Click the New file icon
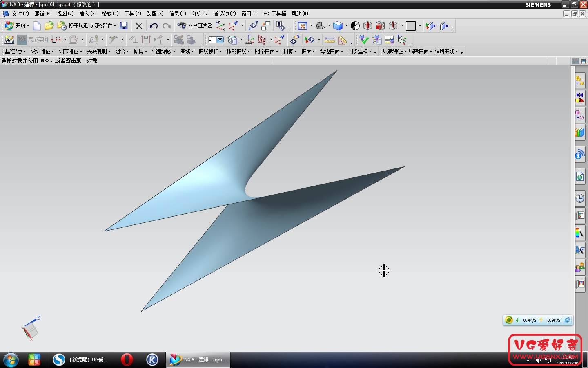This screenshot has height=368, width=588. [37, 26]
